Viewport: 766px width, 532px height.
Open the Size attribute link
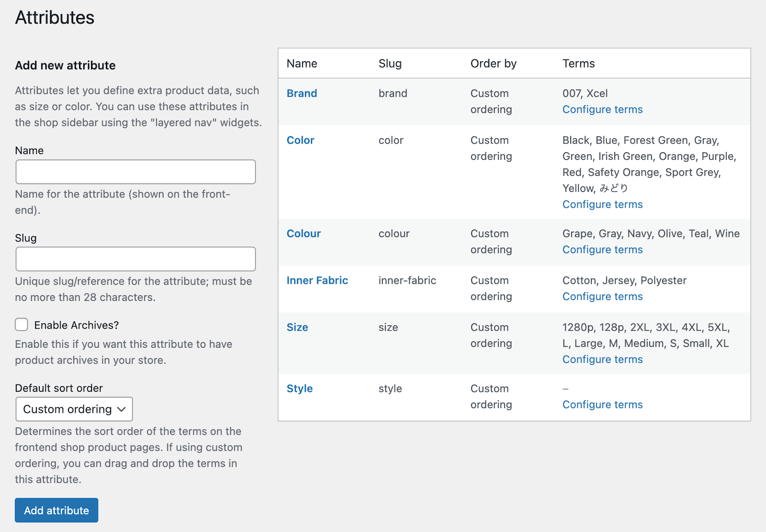click(297, 327)
